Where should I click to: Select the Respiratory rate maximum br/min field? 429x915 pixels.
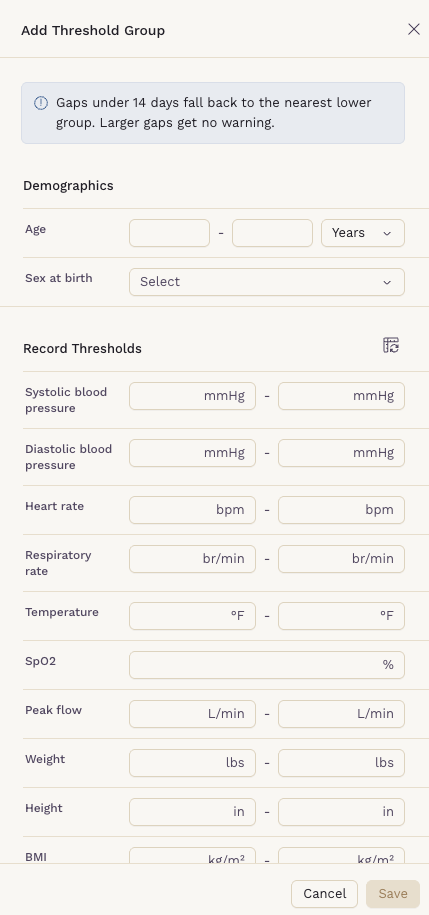tap(341, 559)
